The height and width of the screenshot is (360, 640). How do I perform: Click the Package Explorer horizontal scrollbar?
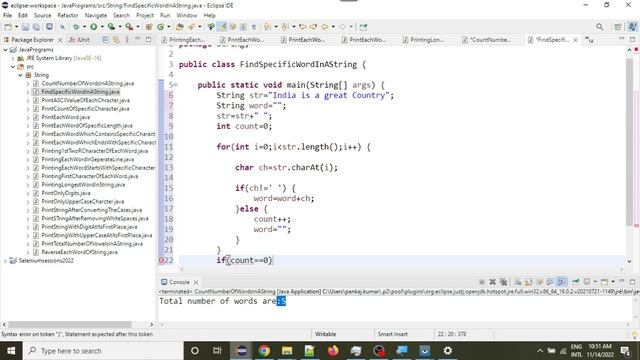coord(69,324)
